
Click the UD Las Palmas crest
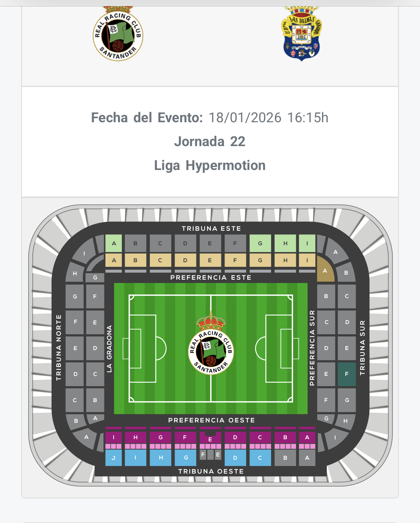[302, 34]
